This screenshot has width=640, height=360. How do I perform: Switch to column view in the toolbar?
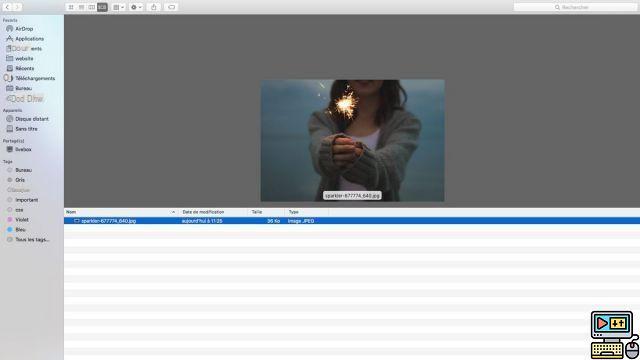(92, 7)
